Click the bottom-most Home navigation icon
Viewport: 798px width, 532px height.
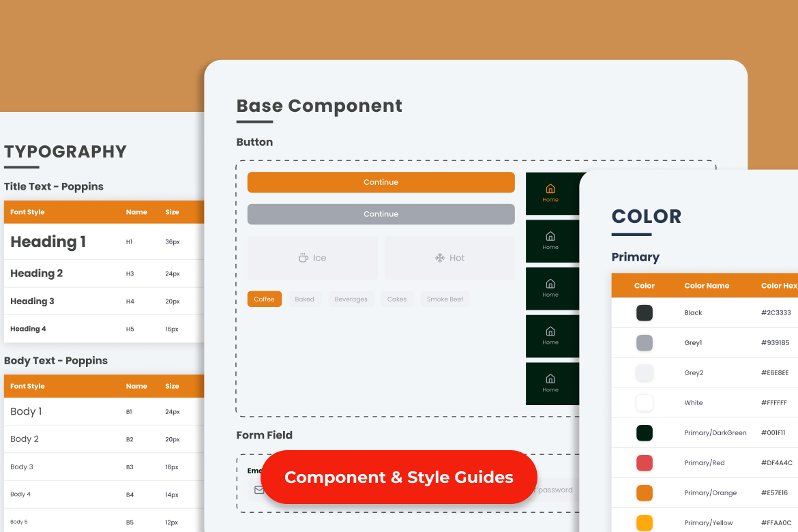click(550, 379)
